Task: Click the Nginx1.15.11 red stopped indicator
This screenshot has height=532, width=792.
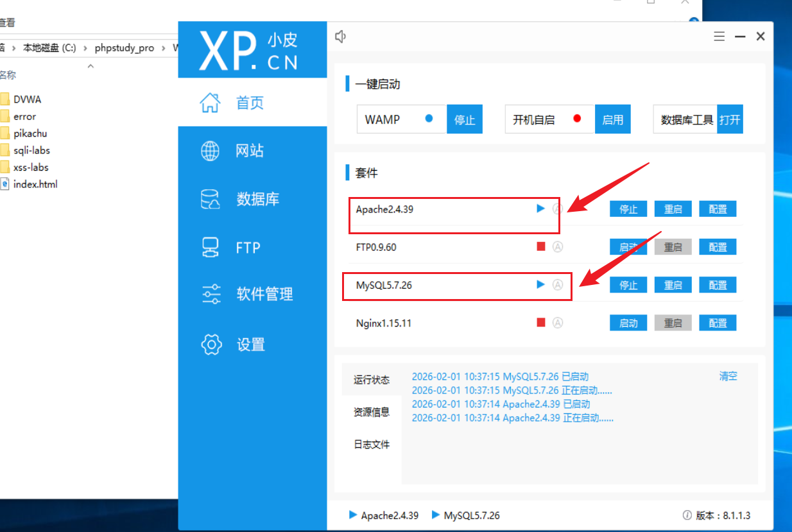Action: [x=540, y=322]
